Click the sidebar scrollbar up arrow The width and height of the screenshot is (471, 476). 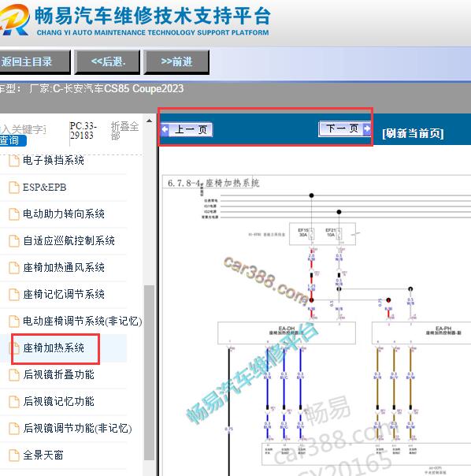tap(149, 121)
